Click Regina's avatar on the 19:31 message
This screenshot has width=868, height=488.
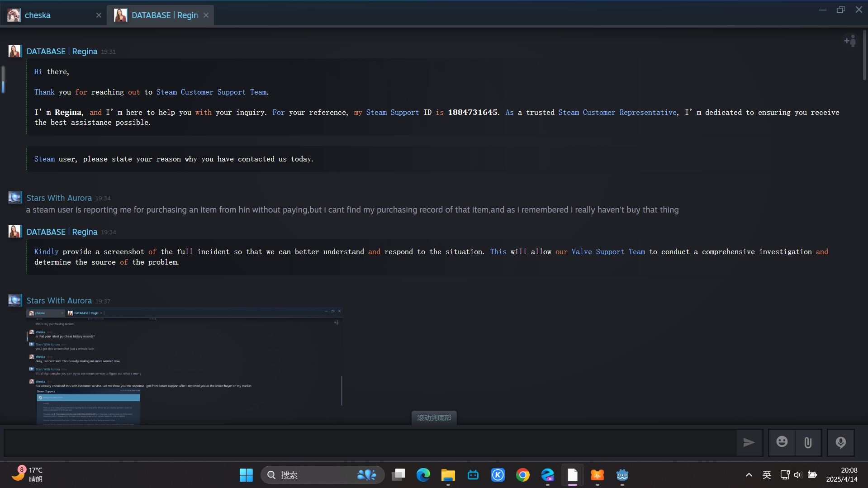(x=15, y=51)
